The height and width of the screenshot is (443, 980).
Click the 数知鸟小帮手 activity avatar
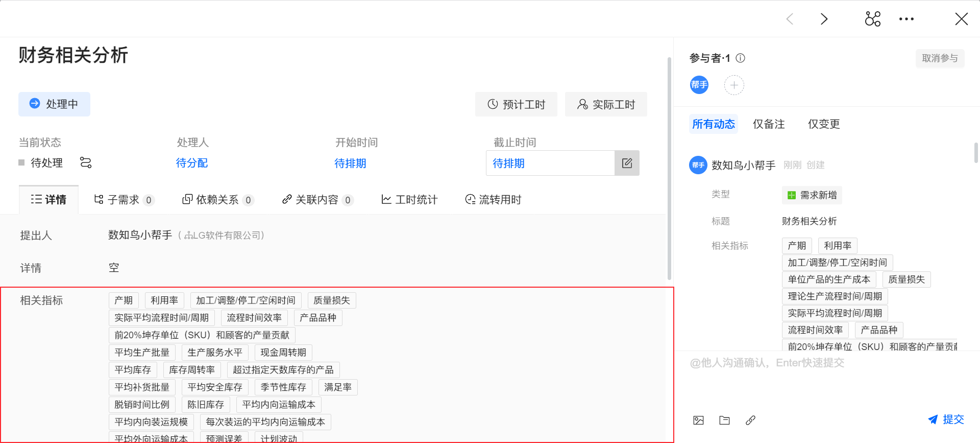click(698, 165)
